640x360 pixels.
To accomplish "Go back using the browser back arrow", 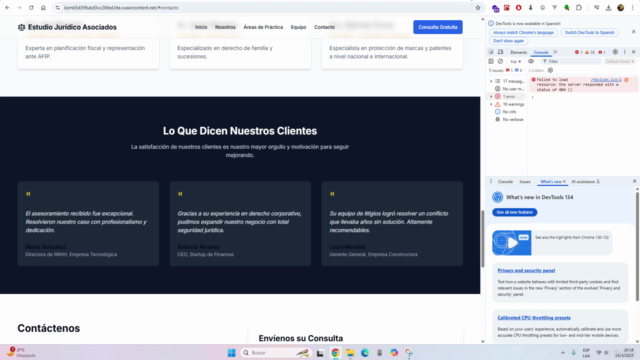I will pos(7,8).
